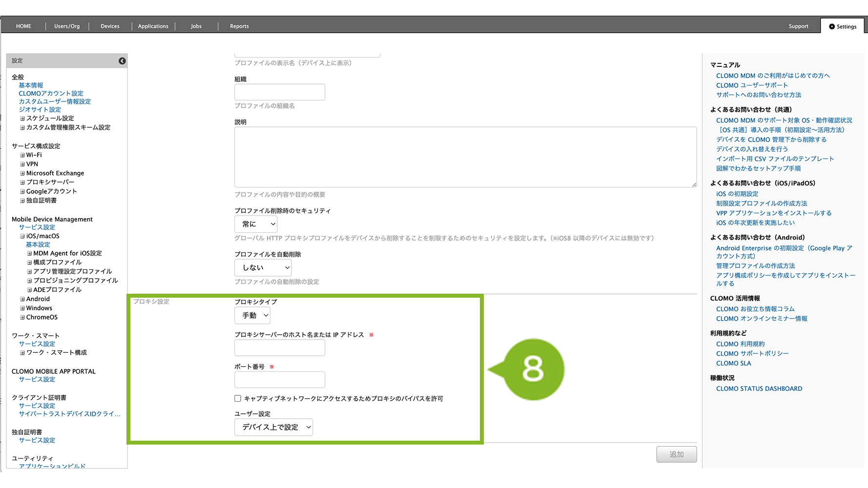The height and width of the screenshot is (488, 868).
Task: Open the プロファイルを自動削除 dropdown
Action: pyautogui.click(x=263, y=268)
